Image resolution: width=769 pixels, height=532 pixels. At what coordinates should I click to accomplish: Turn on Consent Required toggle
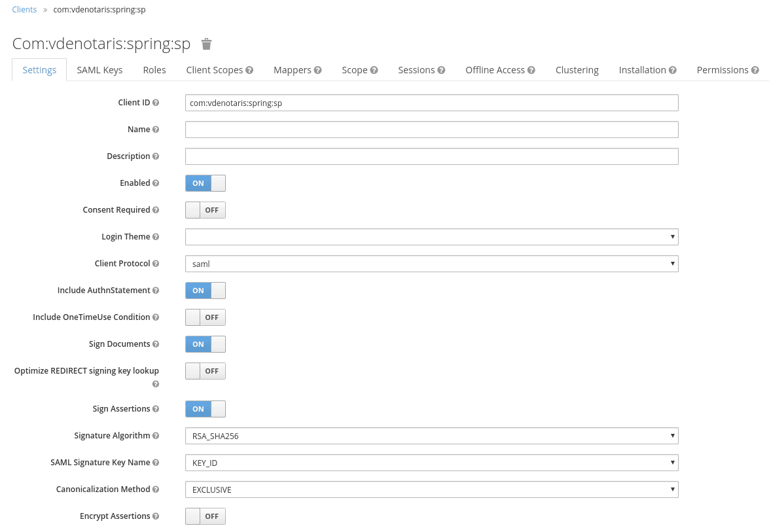pyautogui.click(x=206, y=210)
